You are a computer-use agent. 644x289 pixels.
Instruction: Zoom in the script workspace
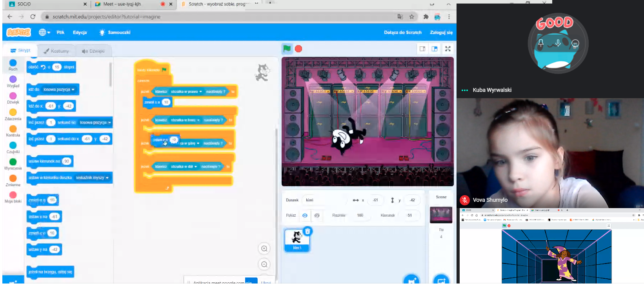point(264,249)
